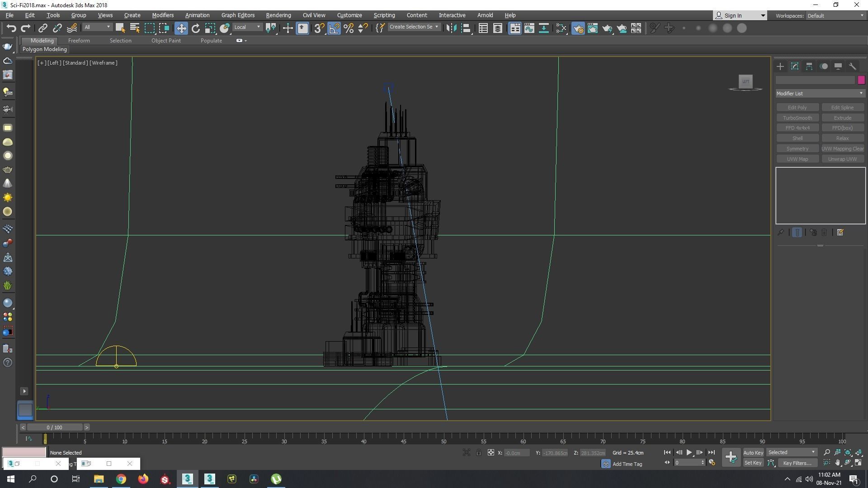Open Render Setup teapot icon
This screenshot has height=488, width=868.
tap(578, 28)
